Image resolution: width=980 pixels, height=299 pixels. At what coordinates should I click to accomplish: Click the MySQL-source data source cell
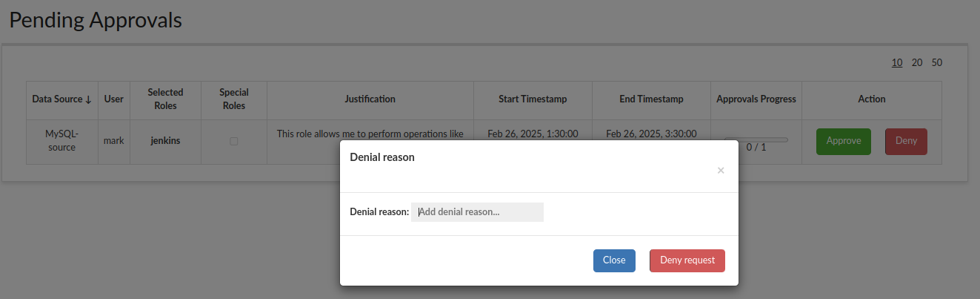(61, 141)
